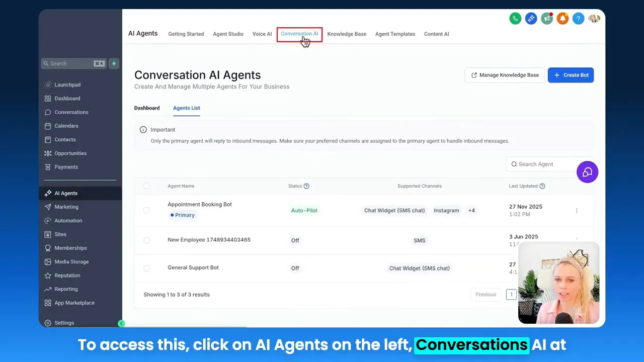Open the General Support Bot agent name
The height and width of the screenshot is (362, 644).
click(193, 267)
